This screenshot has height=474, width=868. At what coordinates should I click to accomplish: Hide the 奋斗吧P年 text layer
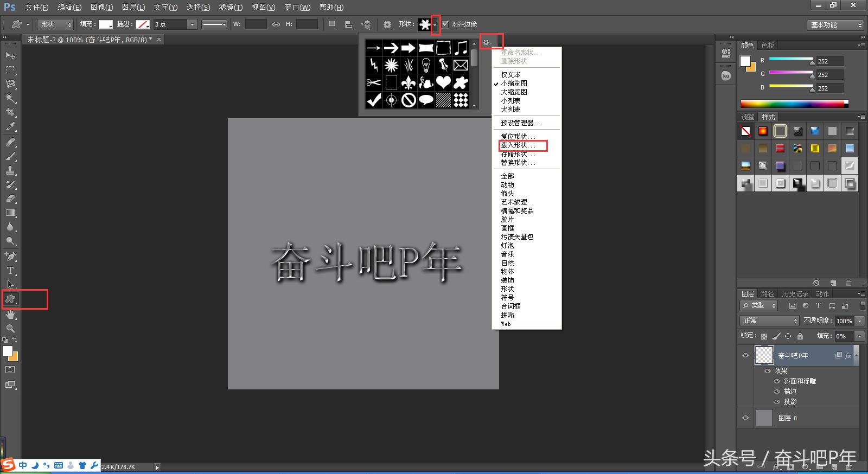[745, 355]
